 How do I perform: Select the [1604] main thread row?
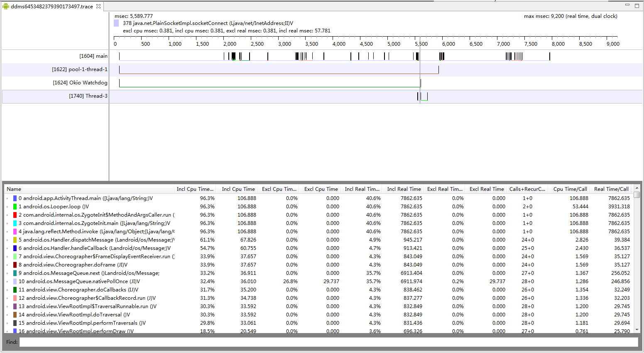coord(322,56)
